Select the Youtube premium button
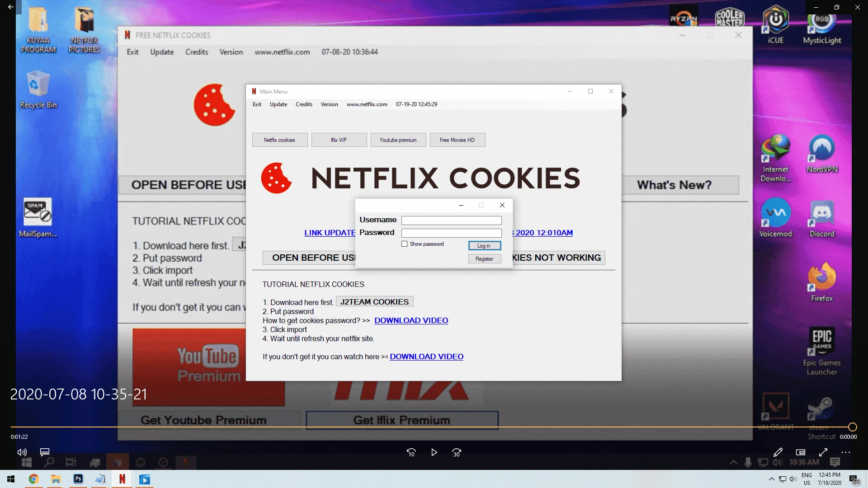 398,140
